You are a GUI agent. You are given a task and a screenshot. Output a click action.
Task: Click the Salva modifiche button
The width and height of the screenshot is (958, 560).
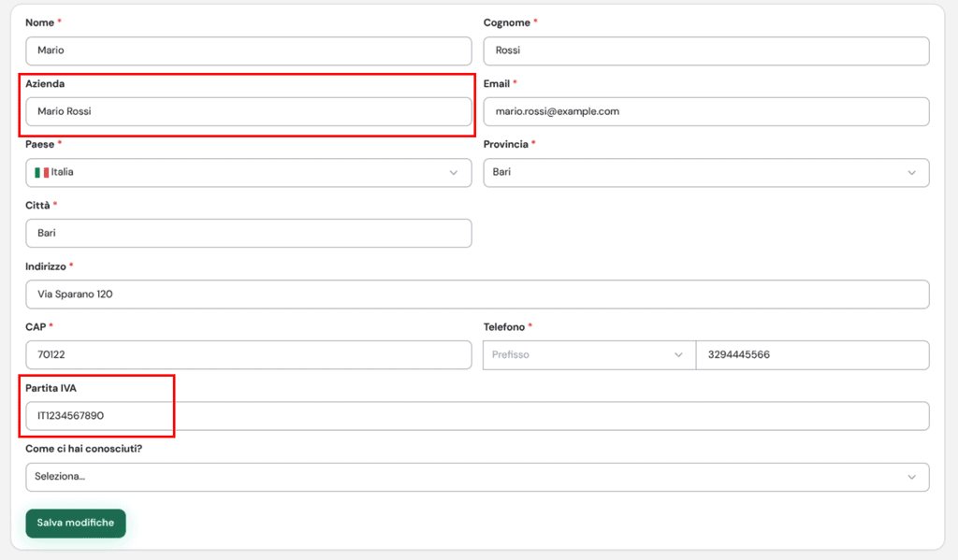point(76,524)
